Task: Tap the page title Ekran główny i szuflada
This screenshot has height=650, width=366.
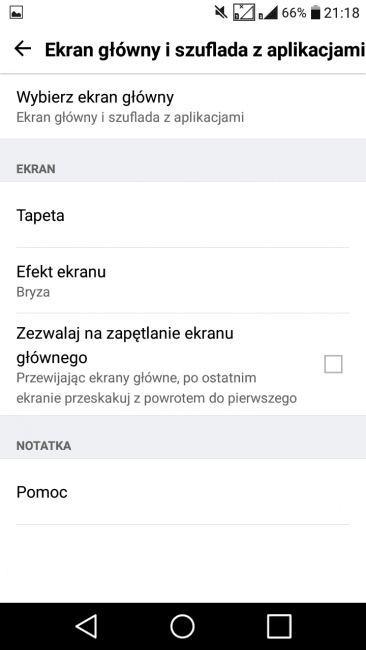Action: pos(205,50)
